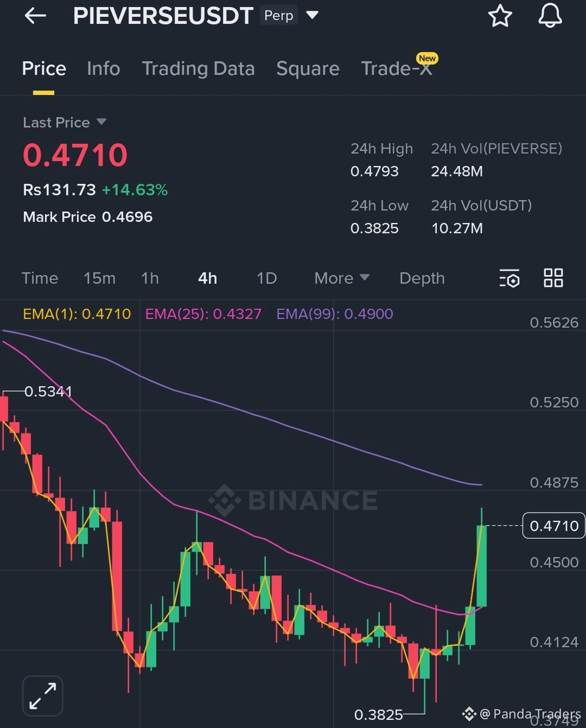The height and width of the screenshot is (728, 586).
Task: Tap the 0.3825 low marker on chart
Action: (378, 715)
